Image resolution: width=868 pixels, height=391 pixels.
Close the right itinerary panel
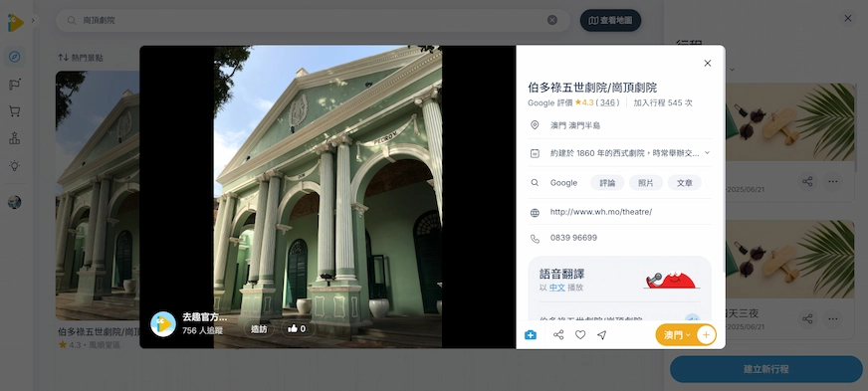tap(848, 18)
